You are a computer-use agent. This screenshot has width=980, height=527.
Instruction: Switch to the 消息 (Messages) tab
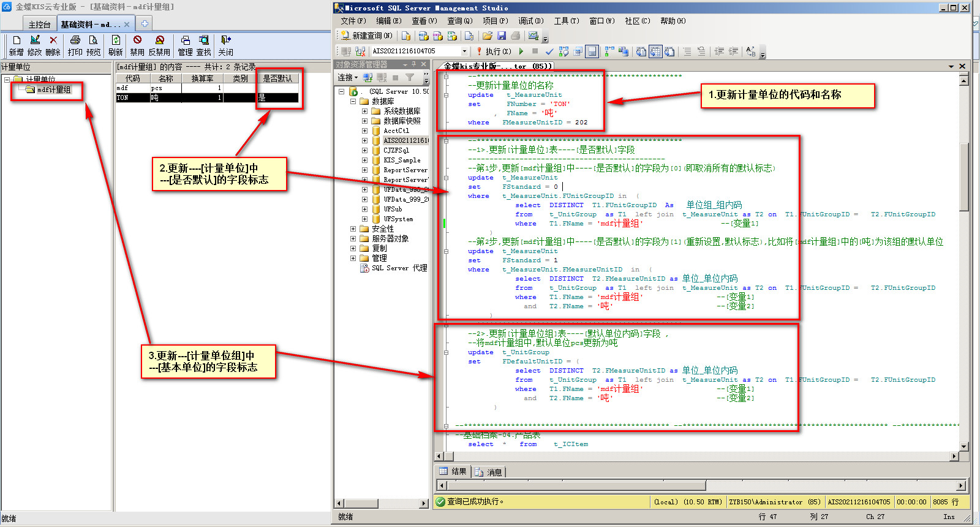(x=489, y=472)
